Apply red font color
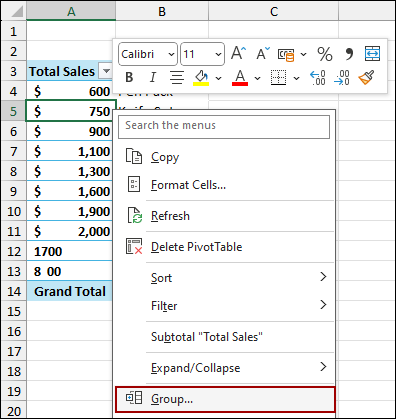The image size is (396, 419). click(240, 78)
